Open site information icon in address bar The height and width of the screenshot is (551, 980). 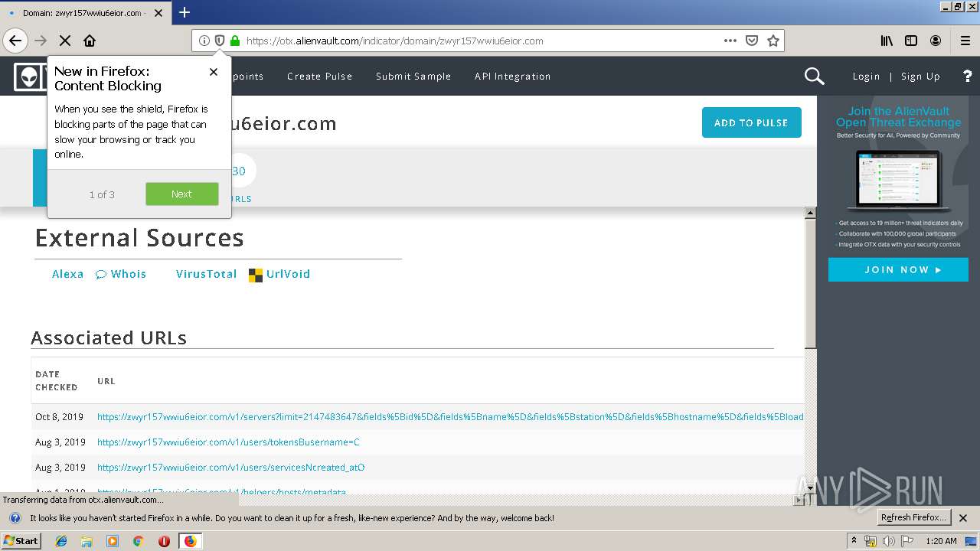pyautogui.click(x=204, y=41)
